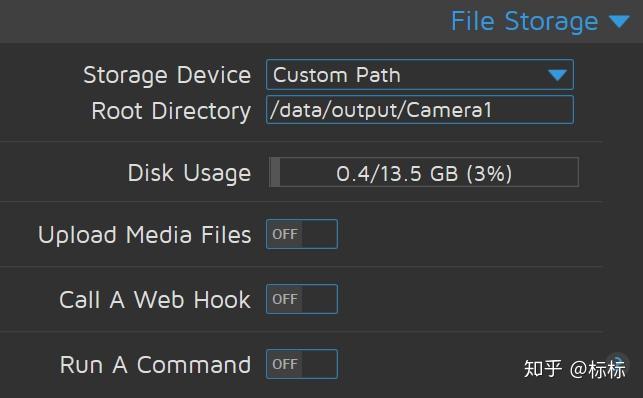Click the Call A Web Hook label
643x398 pixels.
tap(155, 300)
